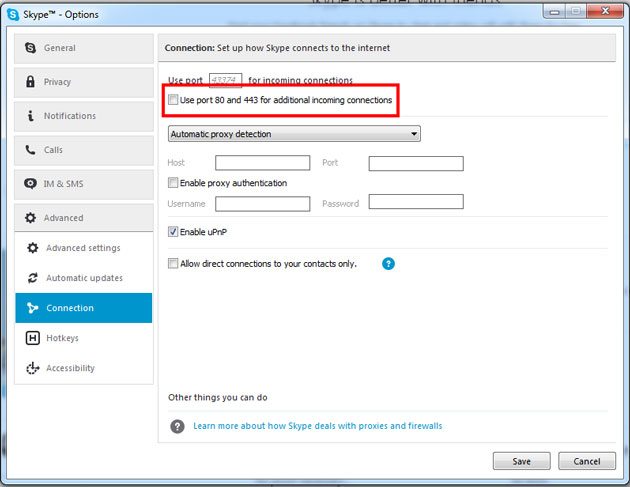Viewport: 630px width, 487px height.
Task: Open link about proxies and firewalls
Action: (317, 426)
